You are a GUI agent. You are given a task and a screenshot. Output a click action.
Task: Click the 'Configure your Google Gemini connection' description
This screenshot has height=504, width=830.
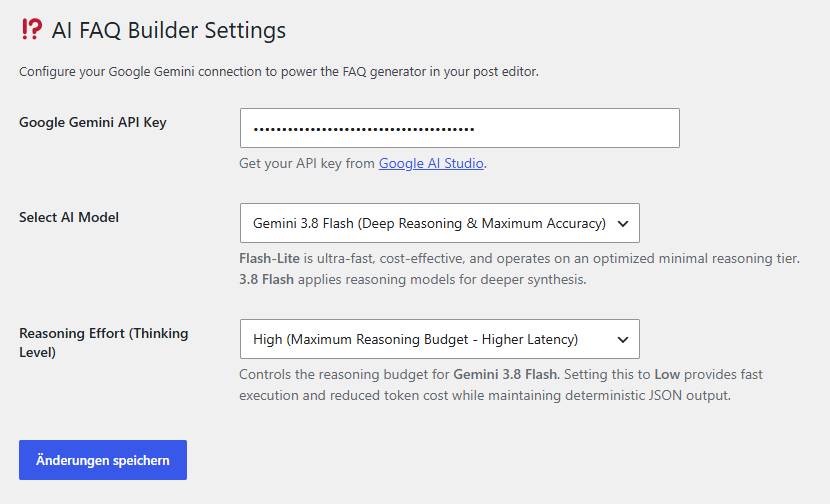tap(279, 71)
